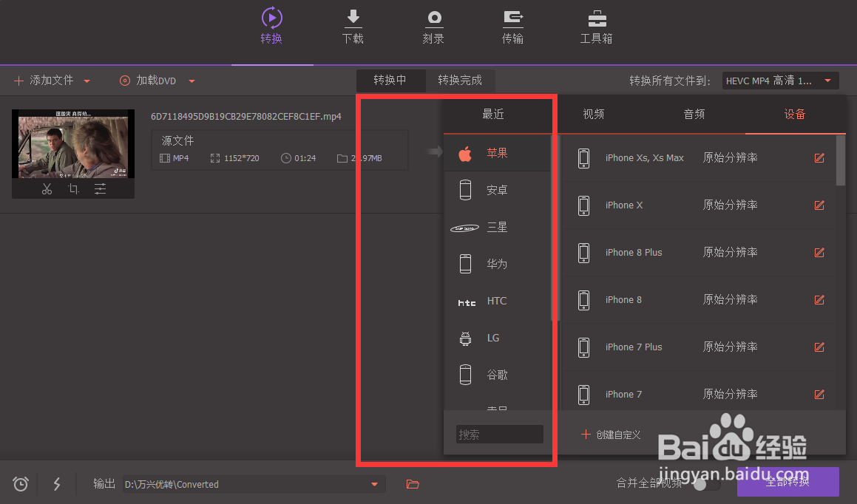Select the Device (设备) format tab
The height and width of the screenshot is (504, 857).
pos(795,114)
